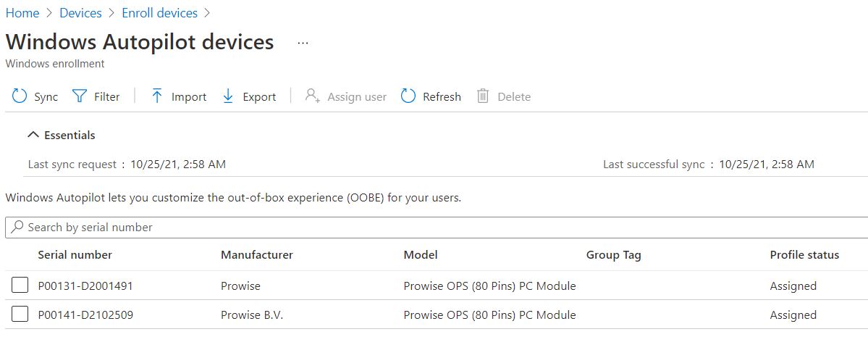Viewport: 868px width, 358px height.
Task: Open the Enroll devices breadcrumb
Action: coord(159,13)
